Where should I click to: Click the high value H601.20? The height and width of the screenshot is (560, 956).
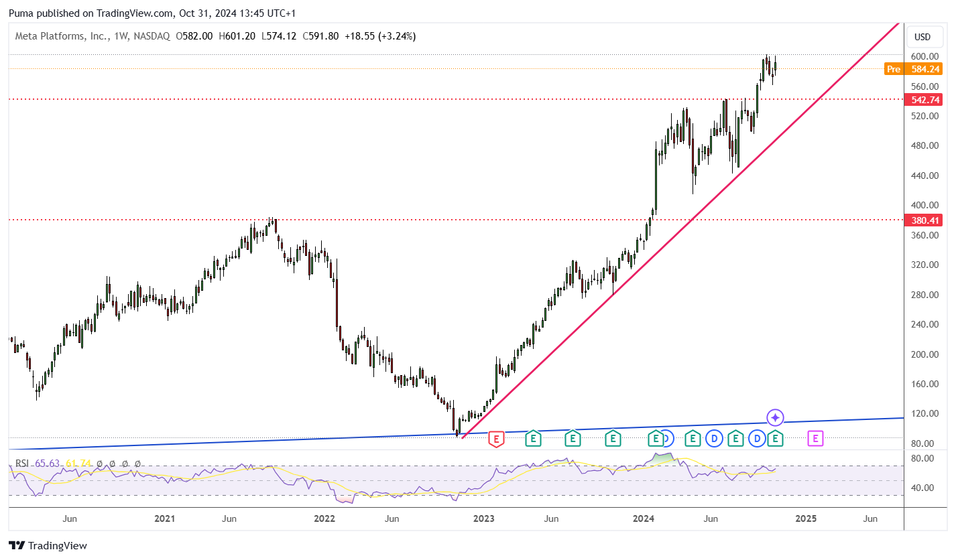click(x=237, y=36)
